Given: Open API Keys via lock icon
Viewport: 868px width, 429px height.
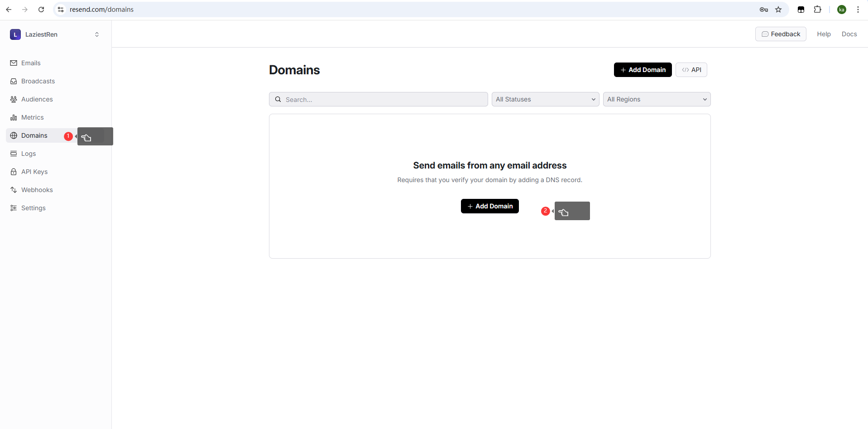Looking at the screenshot, I should pos(14,172).
